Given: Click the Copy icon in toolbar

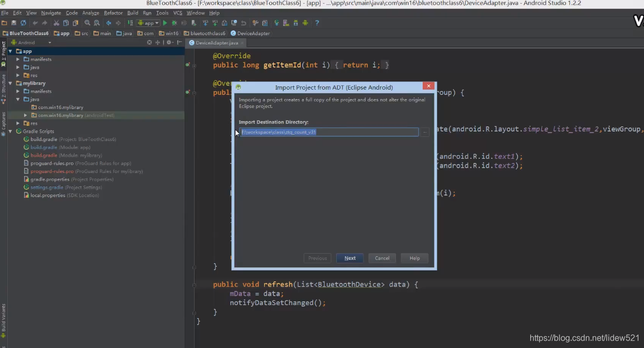Looking at the screenshot, I should [x=66, y=23].
